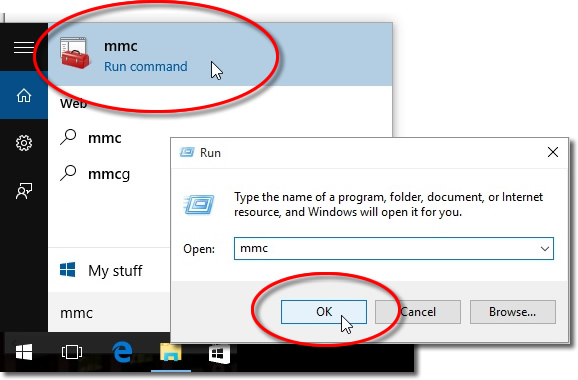Open the Windows Store taskbar icon
This screenshot has width=578, height=380.
tap(219, 353)
